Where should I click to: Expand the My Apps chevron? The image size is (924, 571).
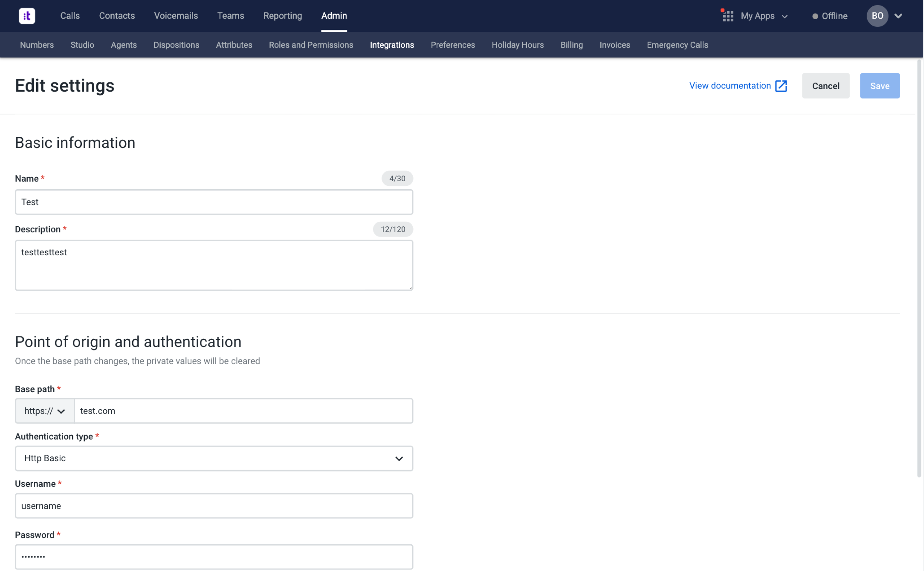(785, 17)
